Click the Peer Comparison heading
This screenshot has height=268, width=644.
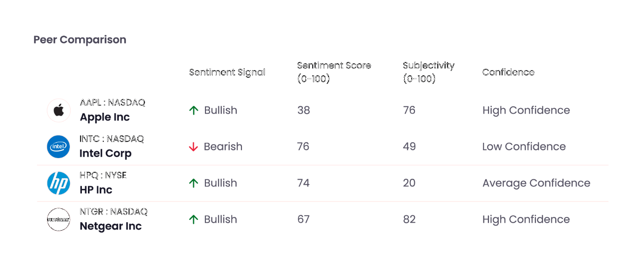80,40
